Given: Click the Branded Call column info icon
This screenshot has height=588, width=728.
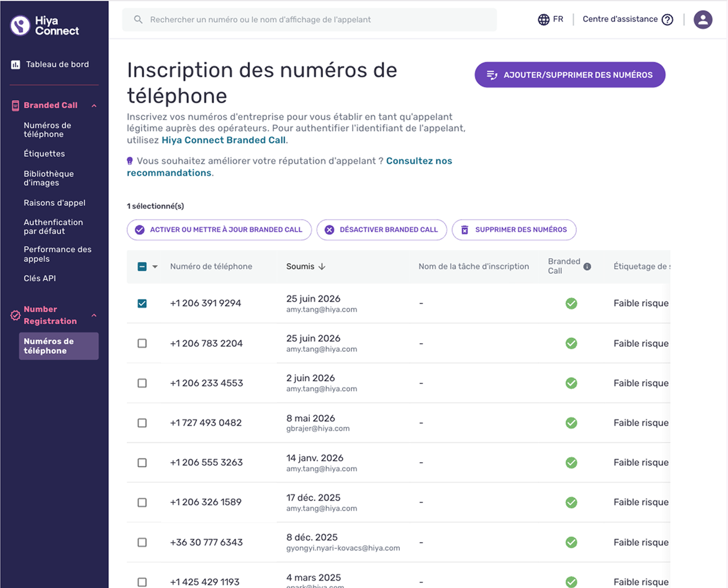Looking at the screenshot, I should [x=587, y=266].
